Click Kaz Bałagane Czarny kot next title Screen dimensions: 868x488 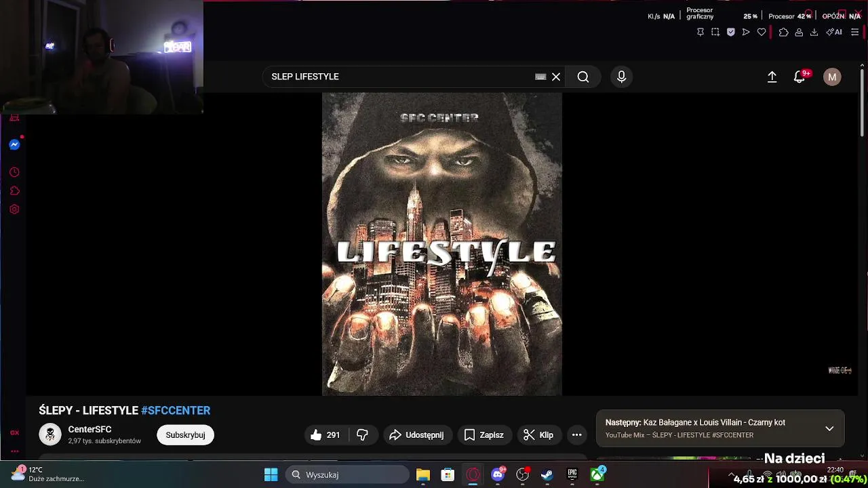(x=714, y=422)
